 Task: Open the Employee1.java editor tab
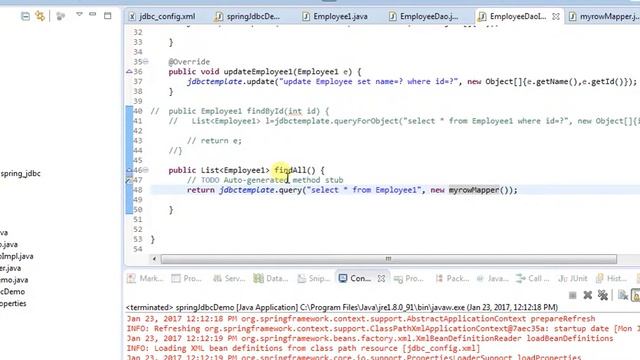pyautogui.click(x=335, y=17)
